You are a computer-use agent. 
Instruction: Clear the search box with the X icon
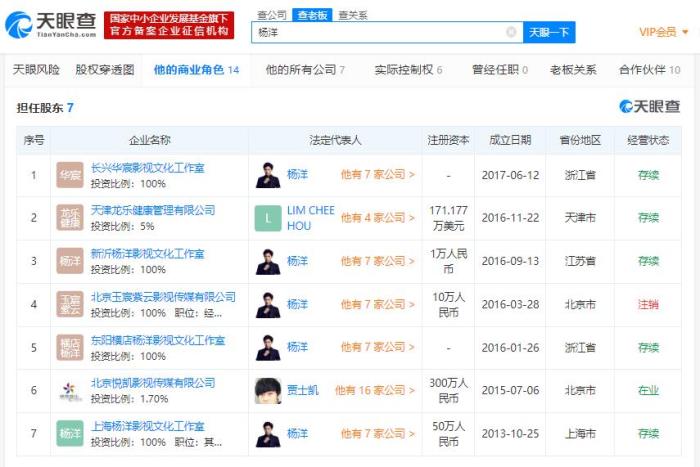(x=511, y=32)
